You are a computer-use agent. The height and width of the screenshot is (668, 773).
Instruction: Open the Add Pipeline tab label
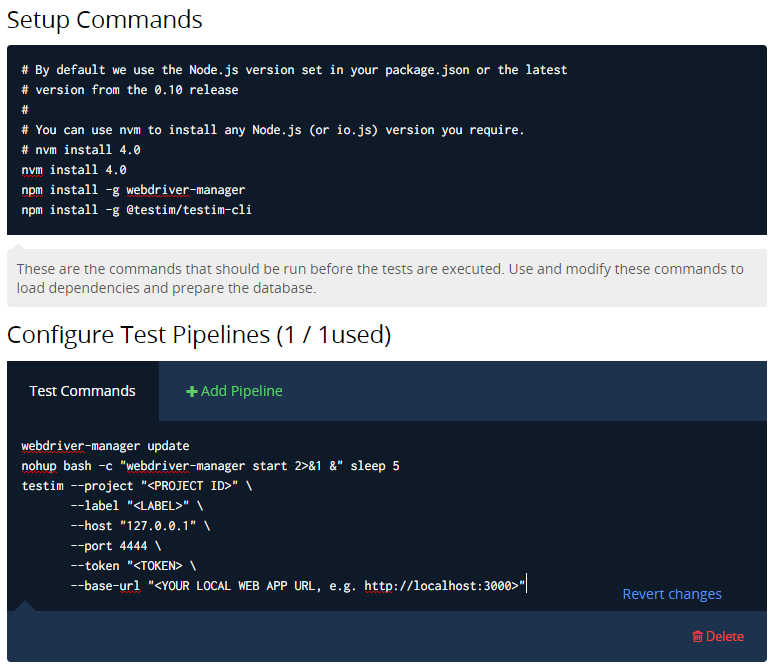241,391
